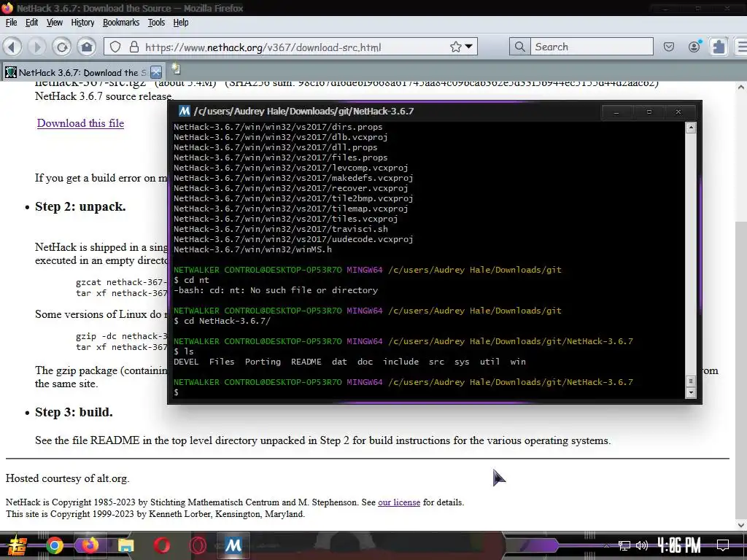The width and height of the screenshot is (747, 560).
Task: Minimize the MinTTY terminal window
Action: [x=616, y=112]
